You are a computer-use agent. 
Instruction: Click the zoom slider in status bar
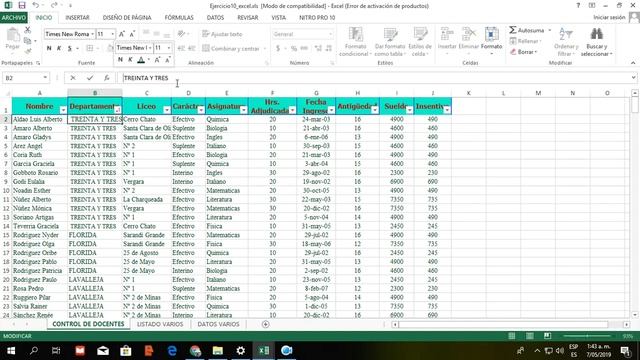(587, 336)
